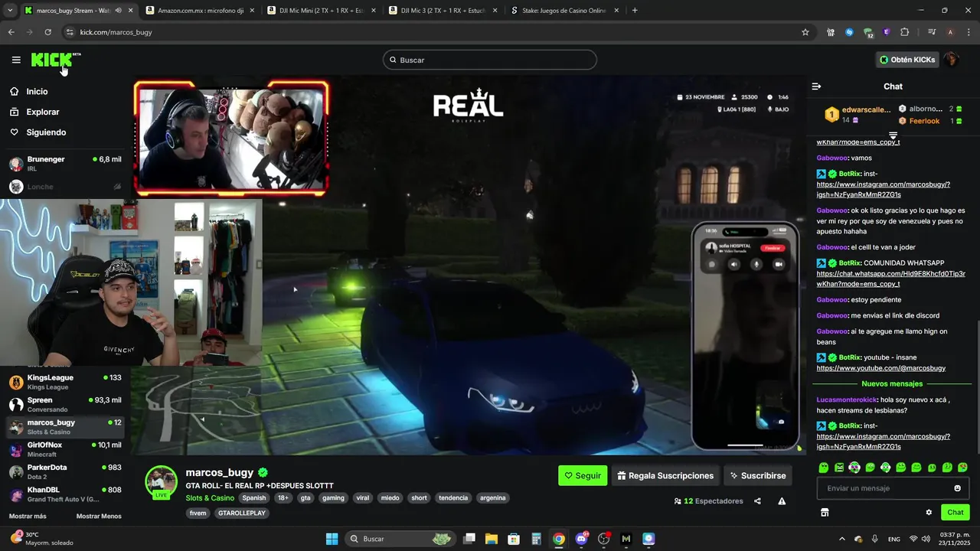
Task: Open Chrome three-dot menu
Action: click(968, 32)
